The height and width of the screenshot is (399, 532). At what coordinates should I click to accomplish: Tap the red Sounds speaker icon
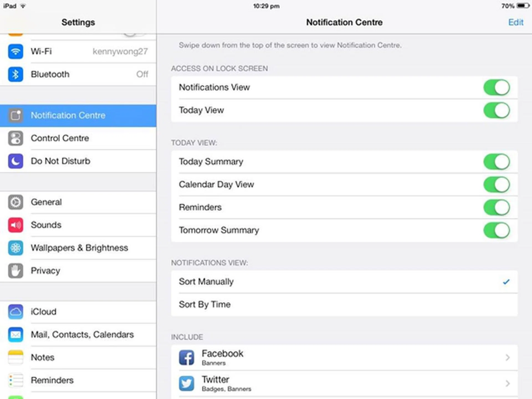16,225
